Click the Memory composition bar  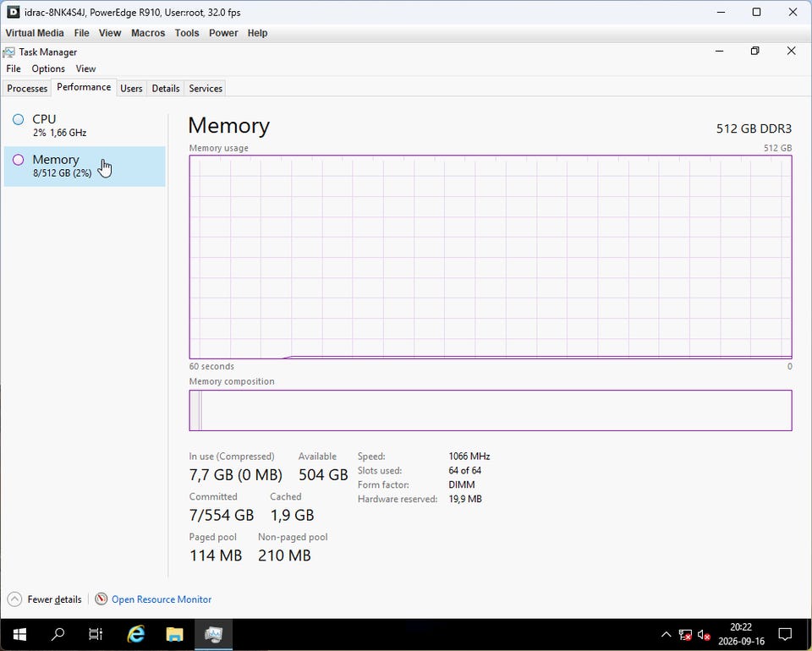tap(491, 410)
